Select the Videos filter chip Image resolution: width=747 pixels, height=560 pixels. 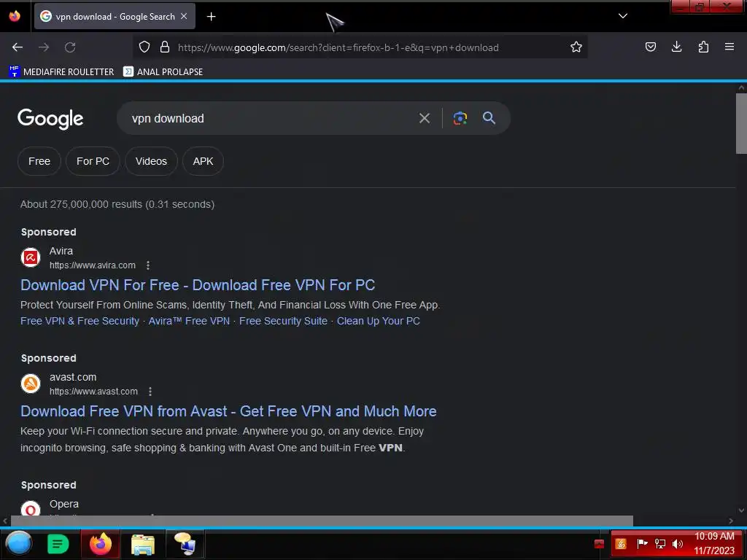[x=151, y=161]
